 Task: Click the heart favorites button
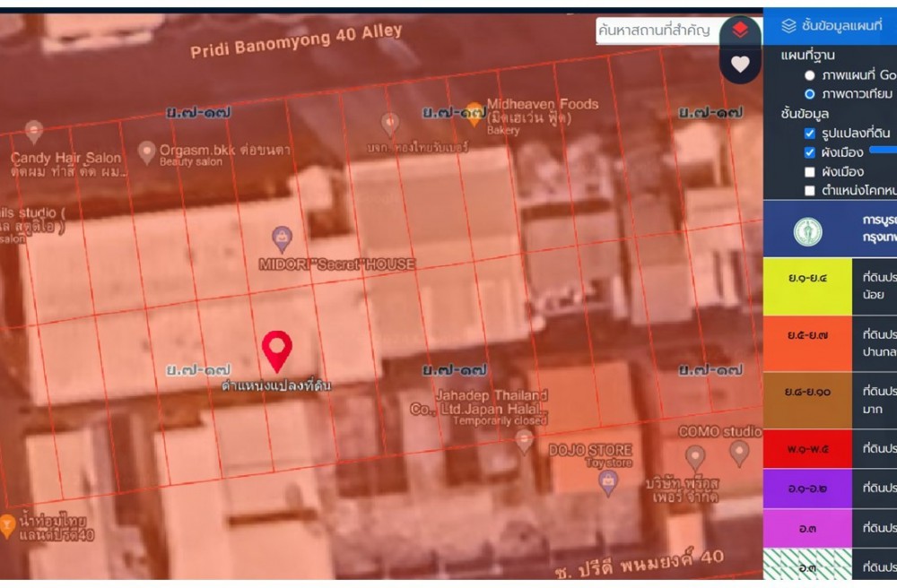point(740,64)
